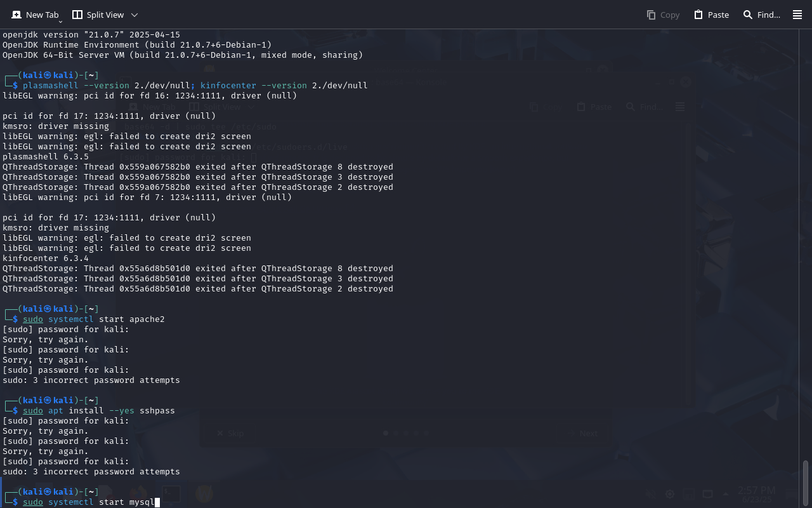812x508 pixels.
Task: Expand the New Tab profile dropdown arrow
Action: click(x=60, y=21)
